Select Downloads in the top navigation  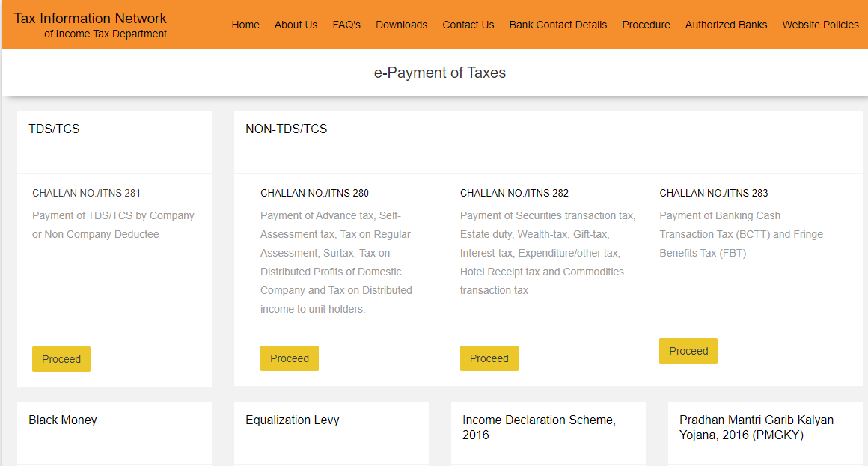[x=401, y=25]
